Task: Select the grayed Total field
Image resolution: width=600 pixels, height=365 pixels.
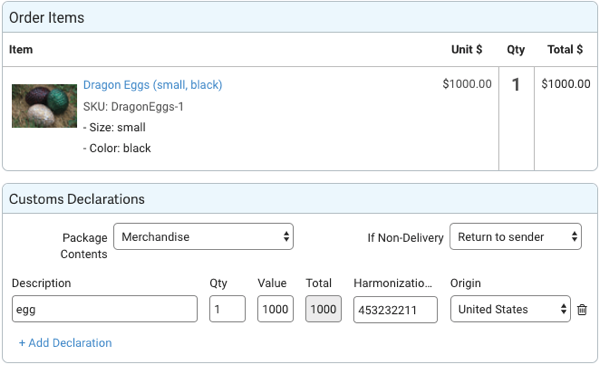Action: tap(323, 309)
